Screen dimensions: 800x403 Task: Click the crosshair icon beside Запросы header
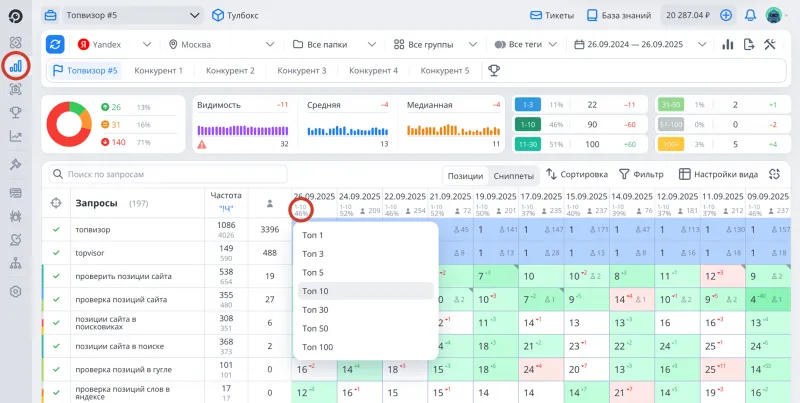coord(55,203)
